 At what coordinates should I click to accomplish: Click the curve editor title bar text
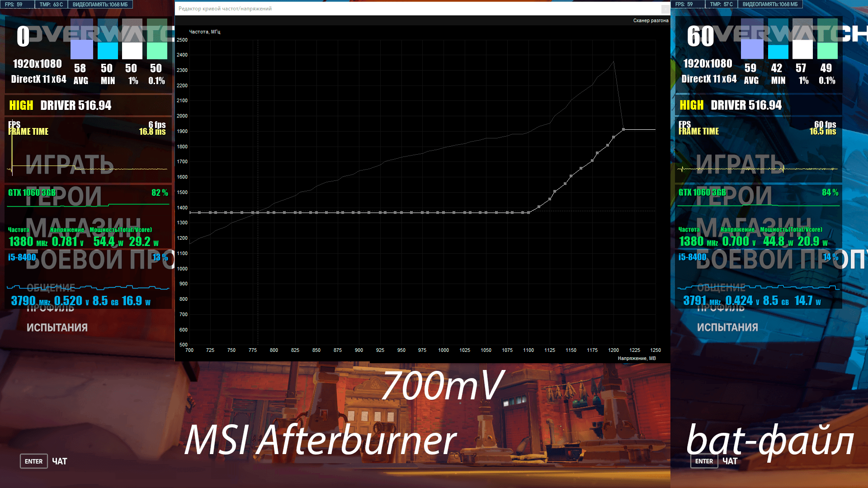tap(225, 9)
